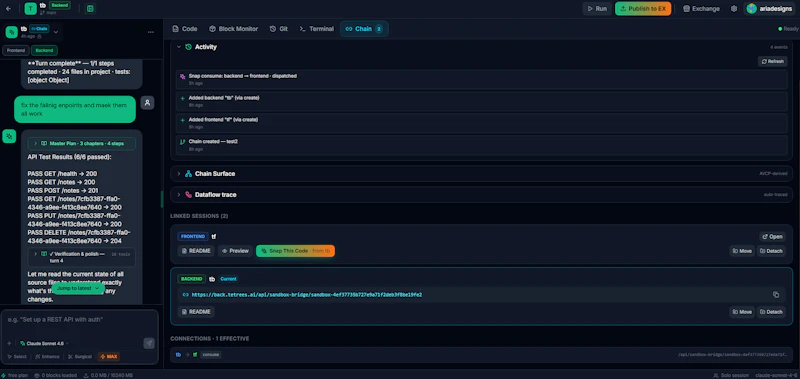
Task: Detach the backend tb session
Action: pos(771,312)
